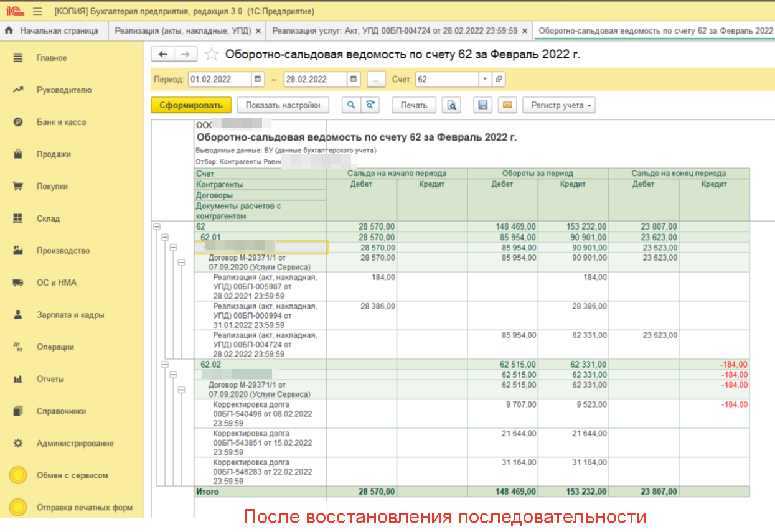Collapse the contractor group under 62.01
The width and height of the screenshot is (775, 532).
tap(173, 248)
